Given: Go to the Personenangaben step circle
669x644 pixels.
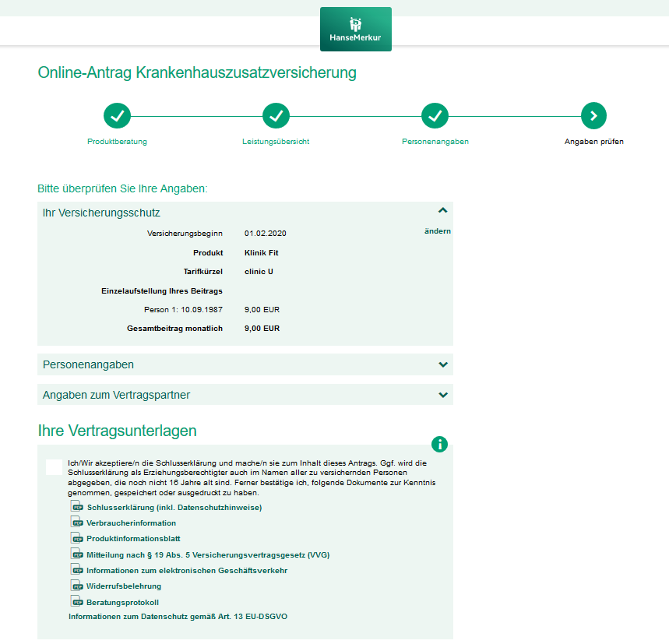Looking at the screenshot, I should [435, 116].
